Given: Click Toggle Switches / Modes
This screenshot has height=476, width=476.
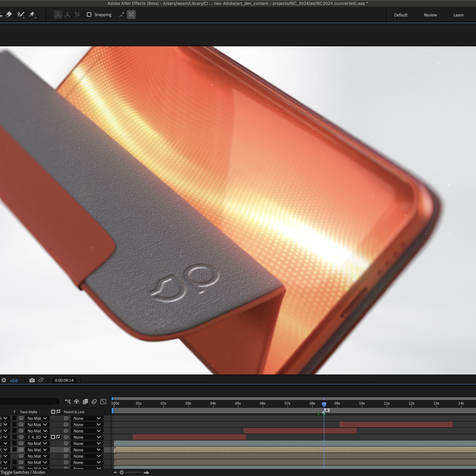Looking at the screenshot, I should tap(23, 472).
